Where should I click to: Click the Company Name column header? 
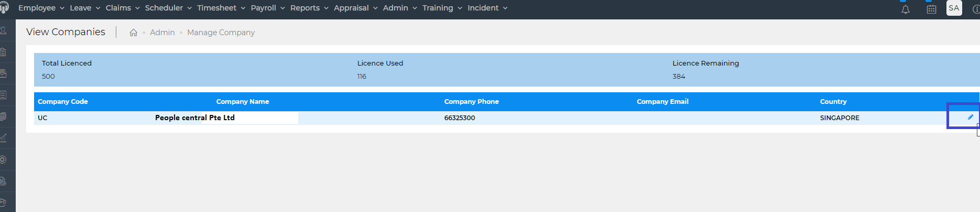pos(243,102)
